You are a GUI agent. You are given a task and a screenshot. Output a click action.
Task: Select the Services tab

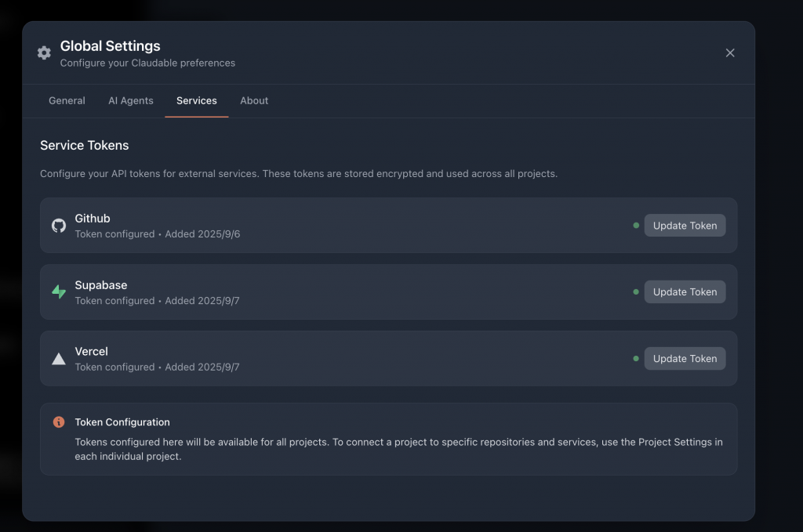(x=197, y=100)
